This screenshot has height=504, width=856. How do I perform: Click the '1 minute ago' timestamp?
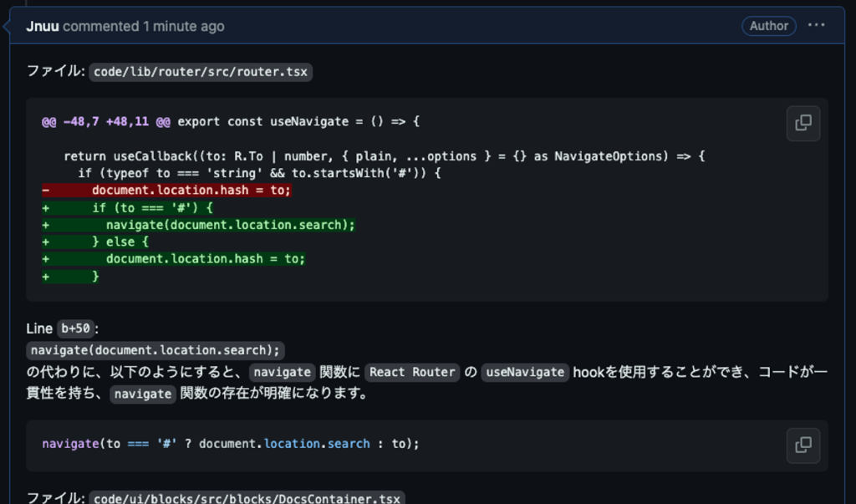(183, 26)
